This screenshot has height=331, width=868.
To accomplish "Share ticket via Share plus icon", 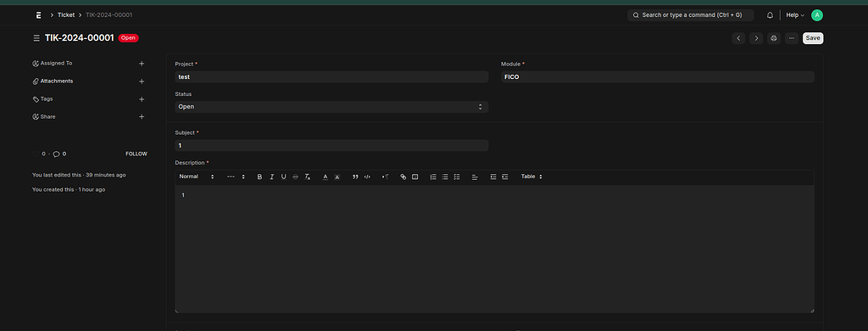I will [x=142, y=117].
